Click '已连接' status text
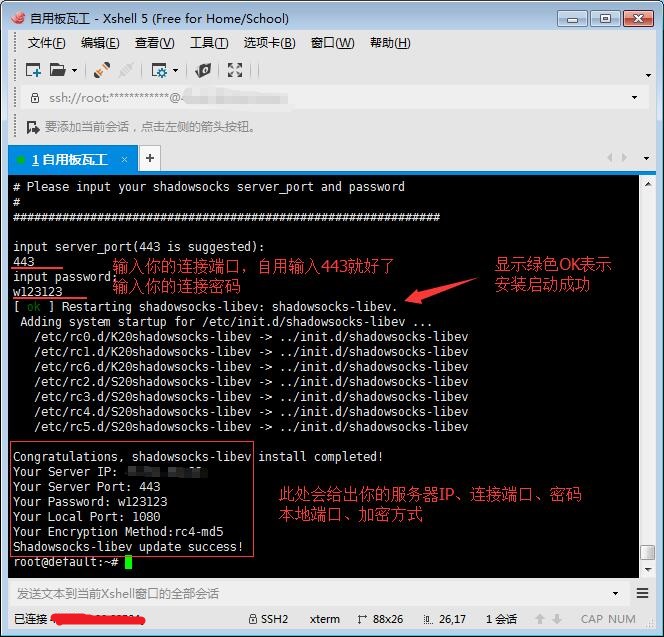 [30, 619]
